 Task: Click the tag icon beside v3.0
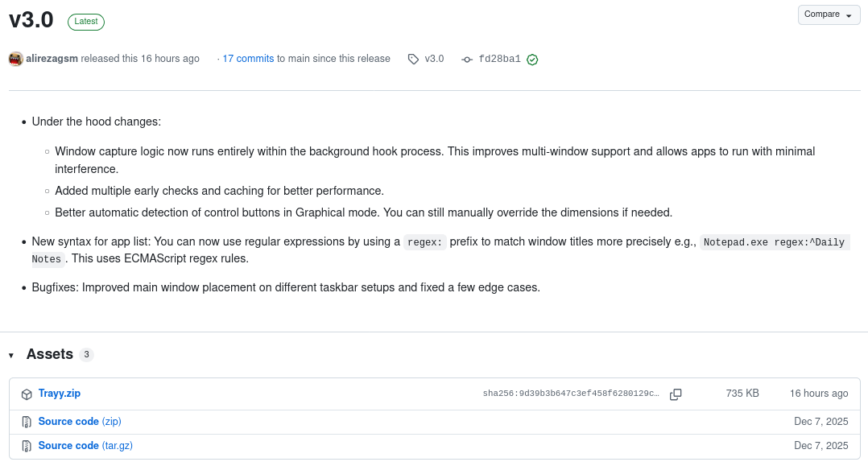tap(413, 59)
